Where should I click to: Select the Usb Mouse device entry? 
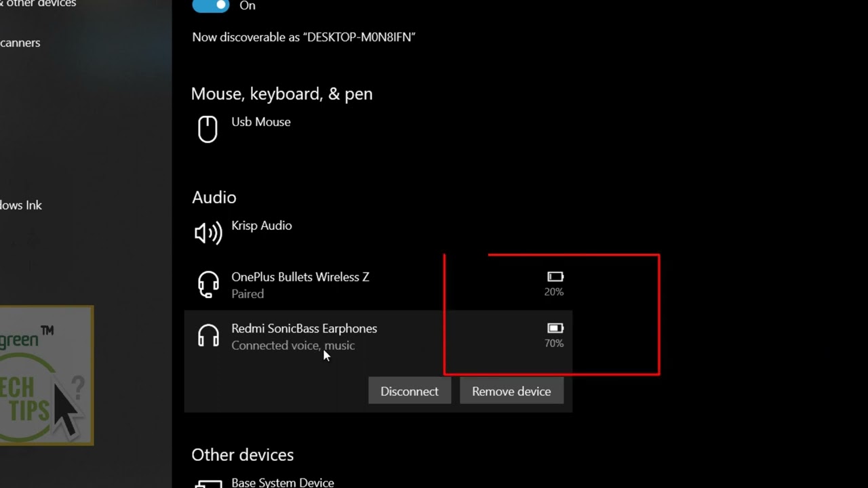[x=261, y=122]
